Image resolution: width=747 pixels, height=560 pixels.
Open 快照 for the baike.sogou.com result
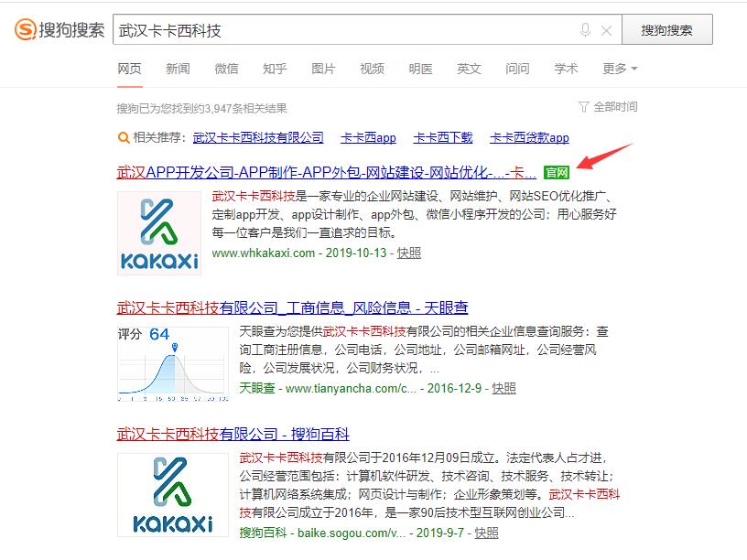click(x=486, y=533)
